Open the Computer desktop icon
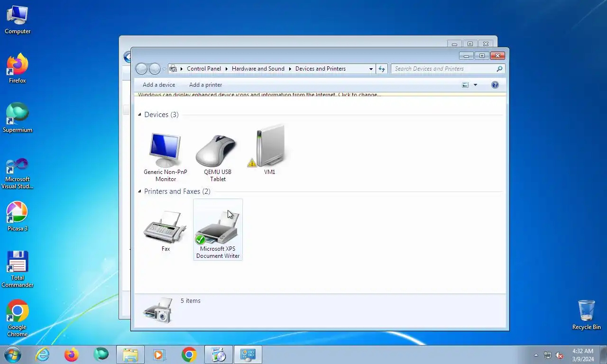 18,20
